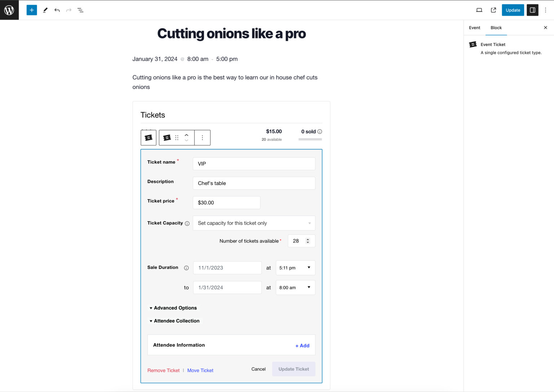The image size is (554, 392).
Task: Click the Update button
Action: (x=513, y=10)
